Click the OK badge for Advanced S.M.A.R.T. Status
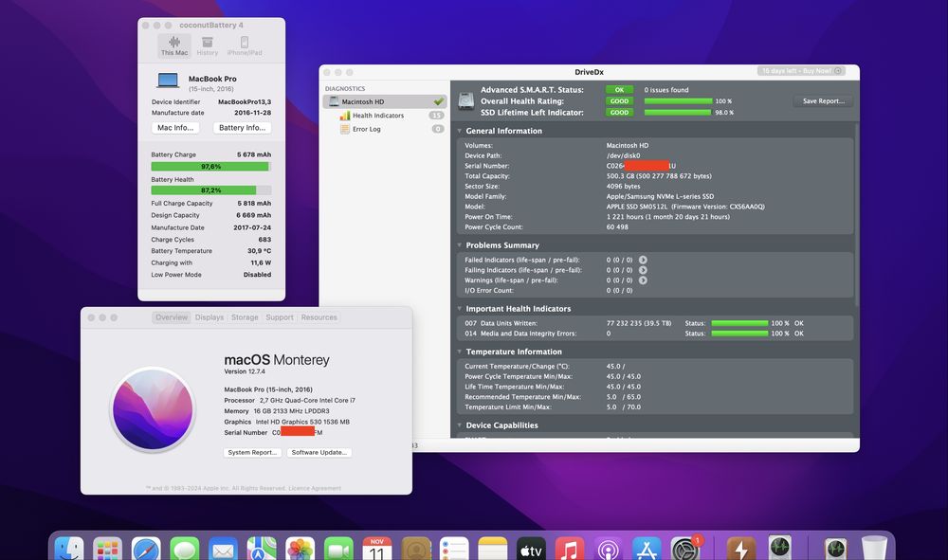The image size is (948, 560). coord(619,90)
